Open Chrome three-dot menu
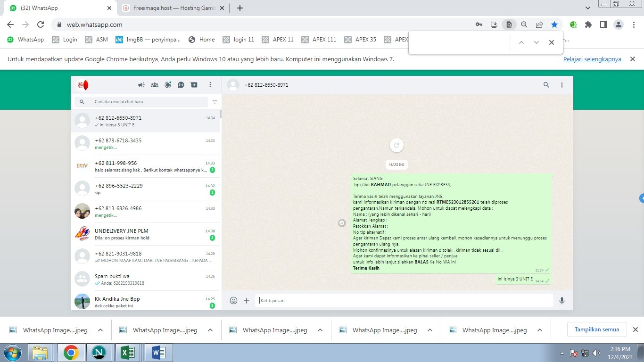644x362 pixels. [x=634, y=25]
